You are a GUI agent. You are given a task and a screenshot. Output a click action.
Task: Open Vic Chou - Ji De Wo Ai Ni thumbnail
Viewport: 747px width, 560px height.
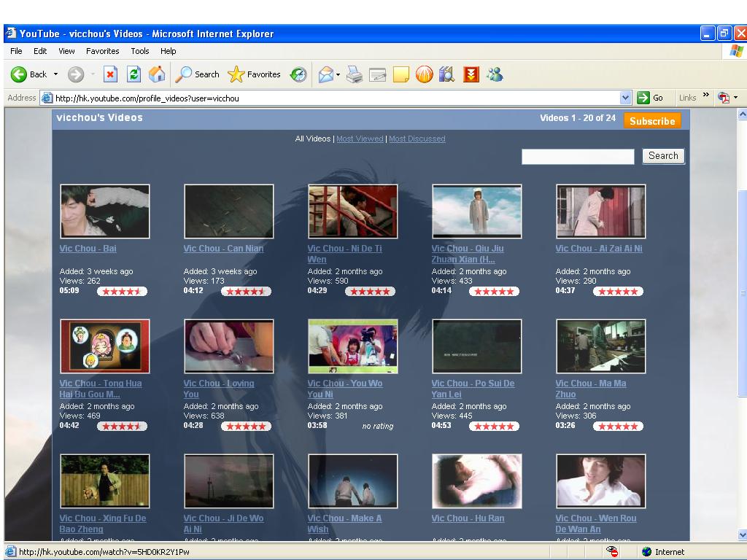(x=228, y=481)
